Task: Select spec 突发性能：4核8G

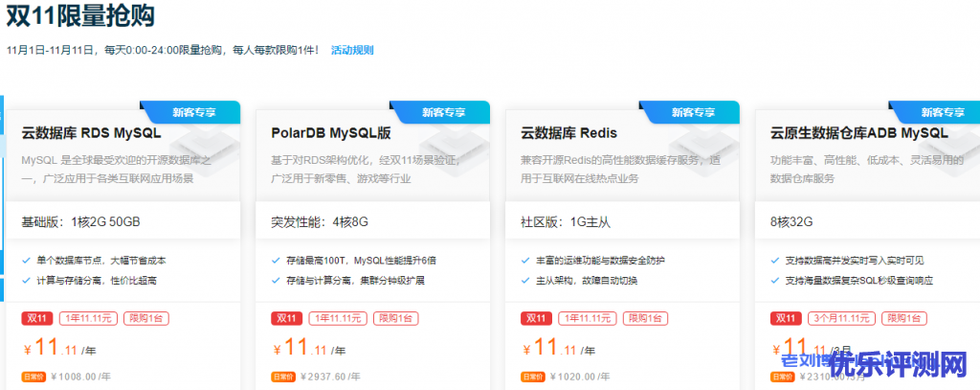Action: point(320,221)
